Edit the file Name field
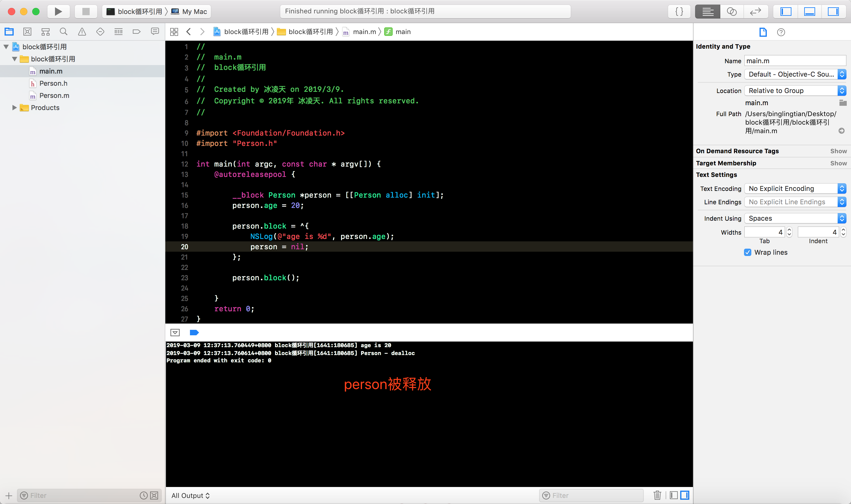Image resolution: width=851 pixels, height=504 pixels. (x=795, y=61)
